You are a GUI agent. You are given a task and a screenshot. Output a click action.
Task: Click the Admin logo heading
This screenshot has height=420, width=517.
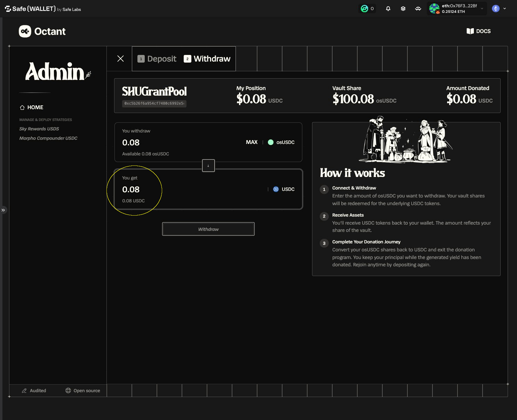coord(58,71)
